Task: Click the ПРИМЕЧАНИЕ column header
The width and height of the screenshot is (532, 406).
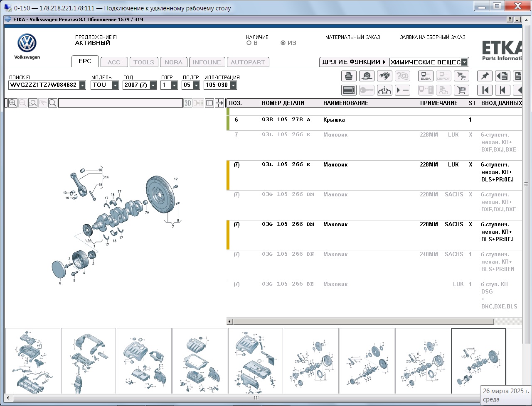Action: pyautogui.click(x=438, y=103)
